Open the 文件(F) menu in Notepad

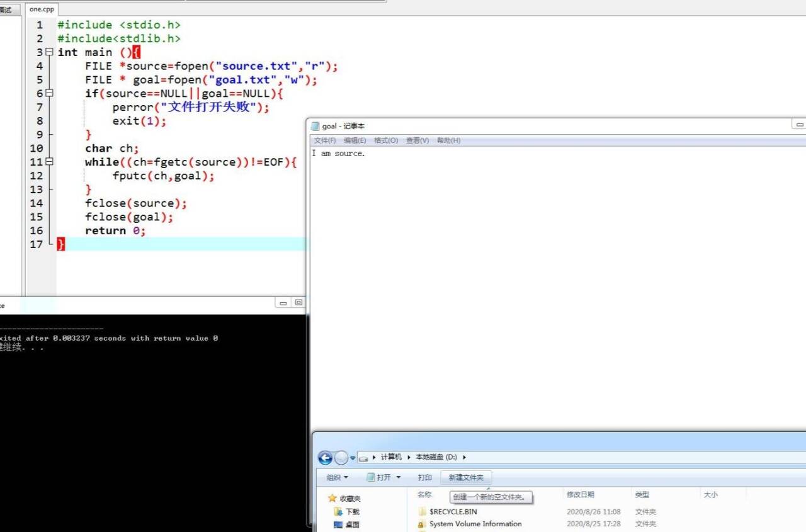[325, 140]
